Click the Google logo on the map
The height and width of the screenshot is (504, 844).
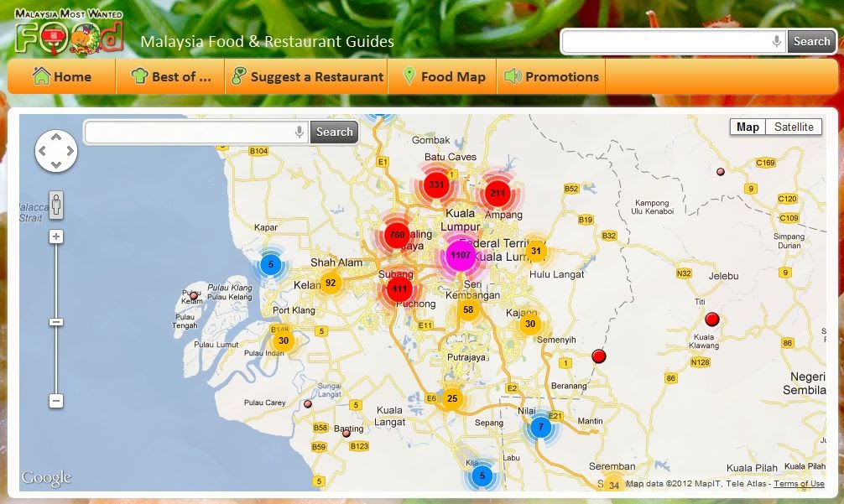[x=49, y=475]
